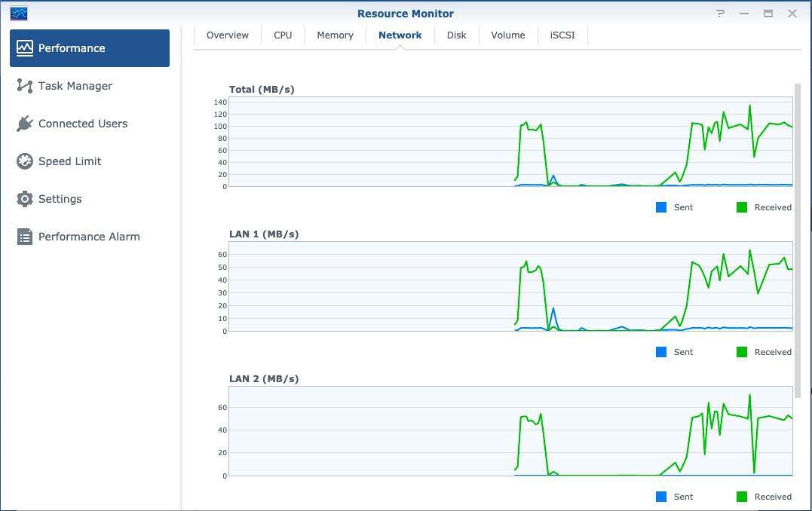This screenshot has width=812, height=511.
Task: Select the Volume tab
Action: 508,35
